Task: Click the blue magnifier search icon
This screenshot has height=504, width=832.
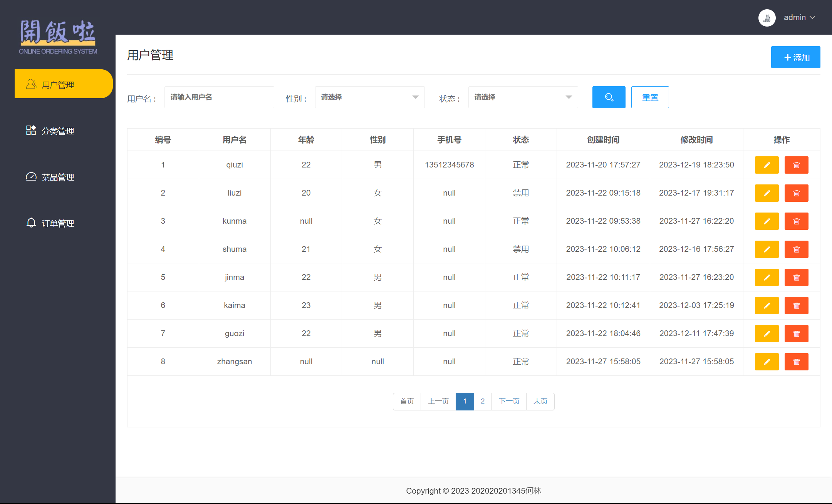Action: 609,97
